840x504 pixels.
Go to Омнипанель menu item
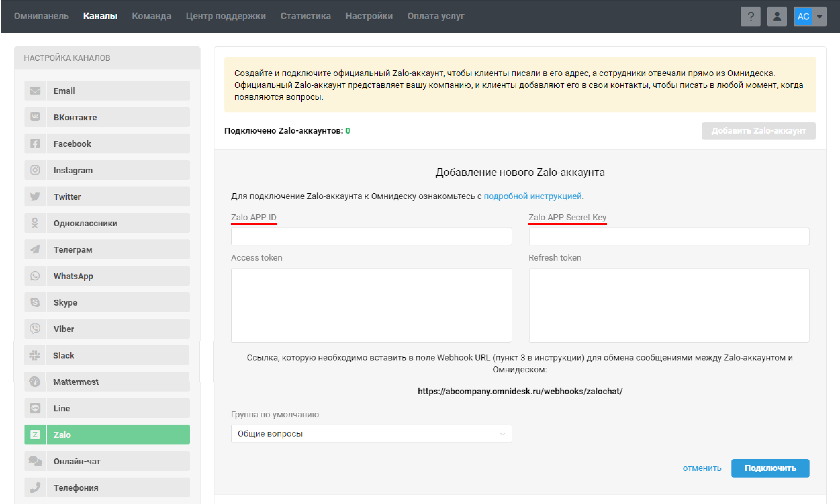coord(41,16)
